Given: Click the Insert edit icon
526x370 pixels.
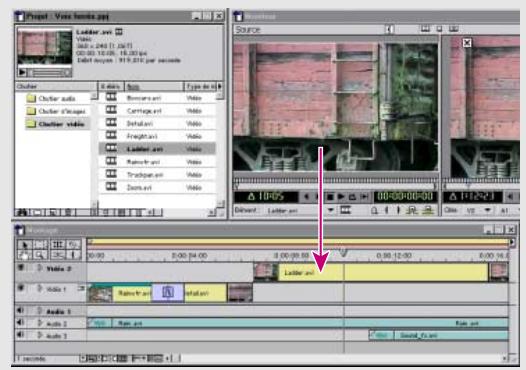Looking at the screenshot, I should pyautogui.click(x=412, y=210).
